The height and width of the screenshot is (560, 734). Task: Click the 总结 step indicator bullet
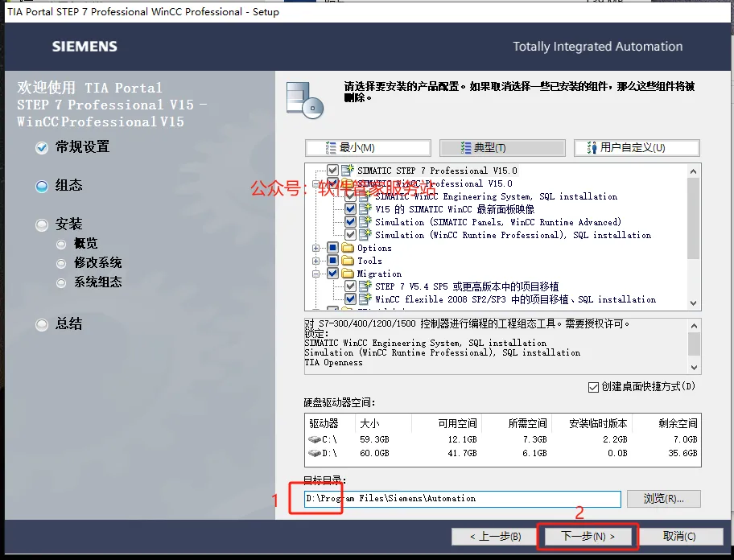[42, 325]
